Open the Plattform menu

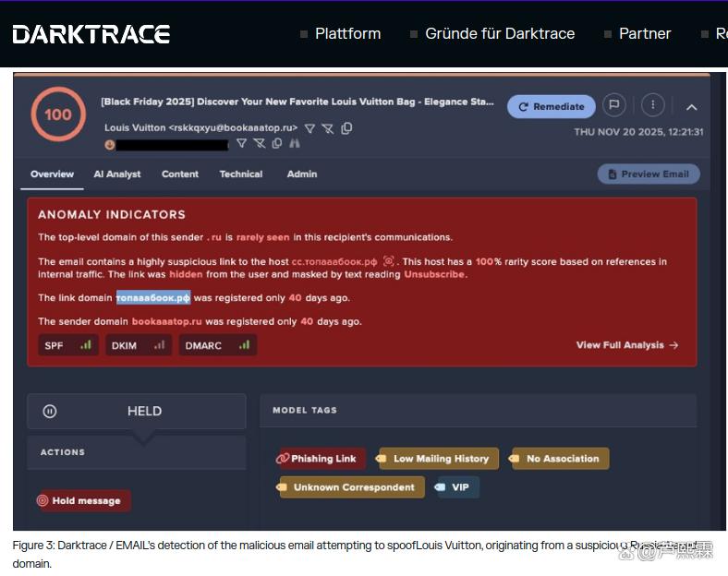347,34
